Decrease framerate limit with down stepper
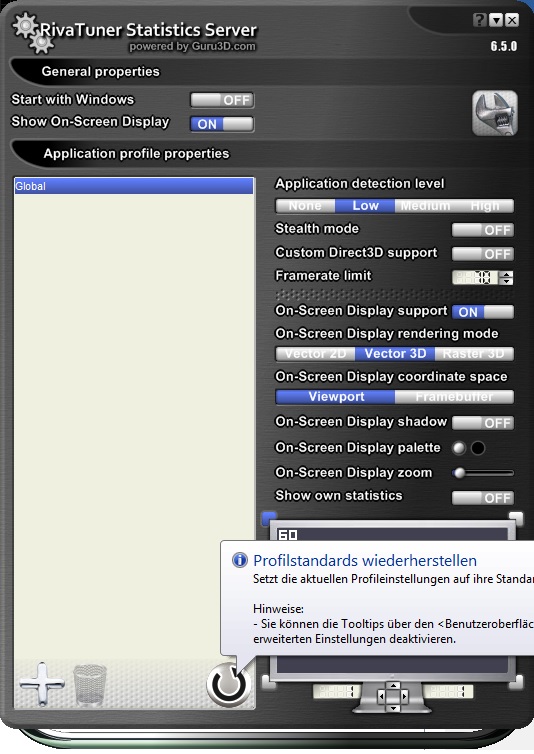The width and height of the screenshot is (534, 754). (x=506, y=281)
